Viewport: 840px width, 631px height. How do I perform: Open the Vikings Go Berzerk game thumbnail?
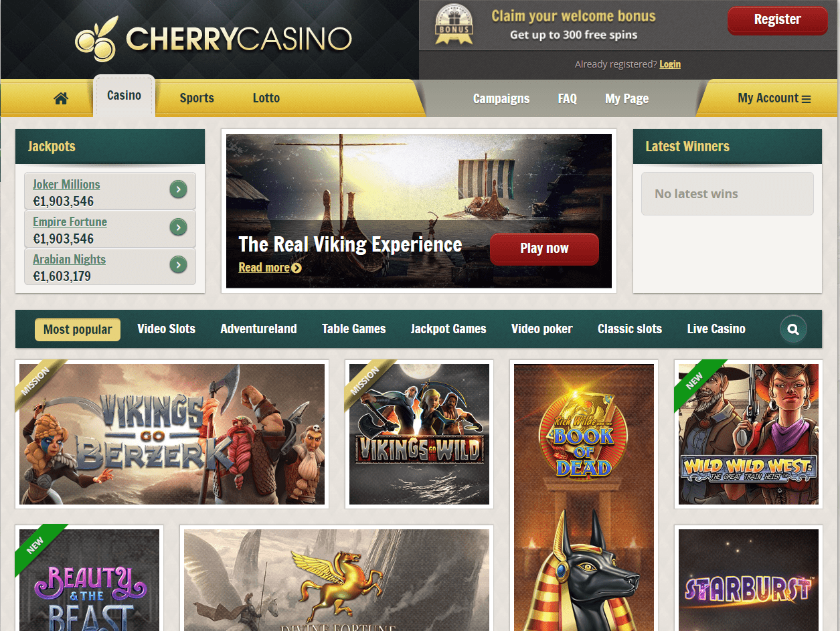tap(172, 434)
